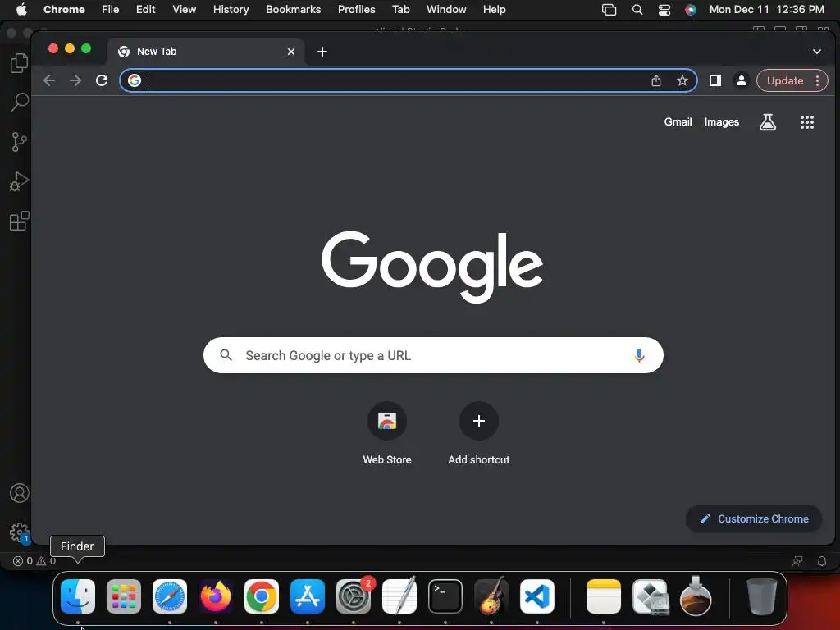The height and width of the screenshot is (630, 840).
Task: Open the Edit menu
Action: (x=146, y=10)
